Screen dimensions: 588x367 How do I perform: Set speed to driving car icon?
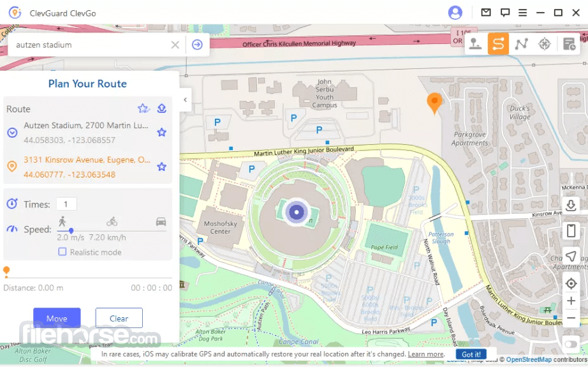click(x=161, y=221)
